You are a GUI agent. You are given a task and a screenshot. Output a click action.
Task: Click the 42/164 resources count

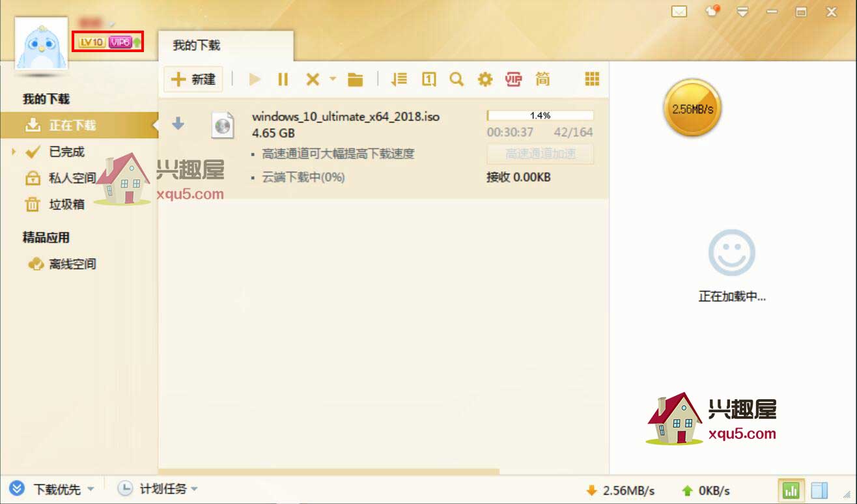(x=573, y=132)
